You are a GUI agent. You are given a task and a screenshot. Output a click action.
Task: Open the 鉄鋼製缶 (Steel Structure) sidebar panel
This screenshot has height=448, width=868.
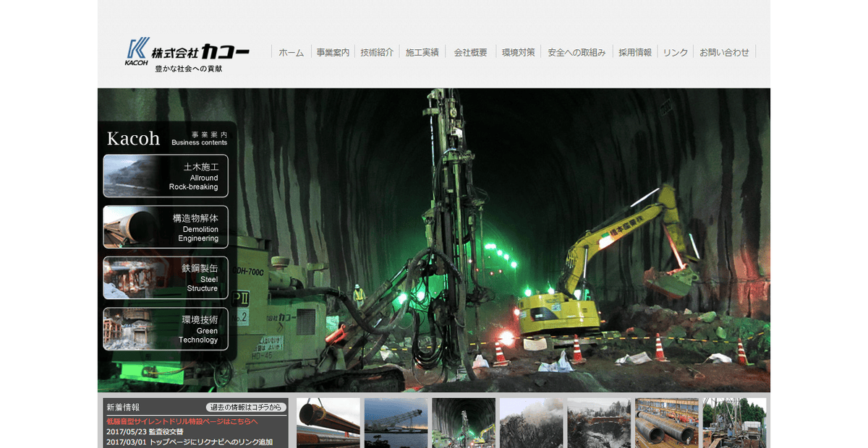point(165,277)
